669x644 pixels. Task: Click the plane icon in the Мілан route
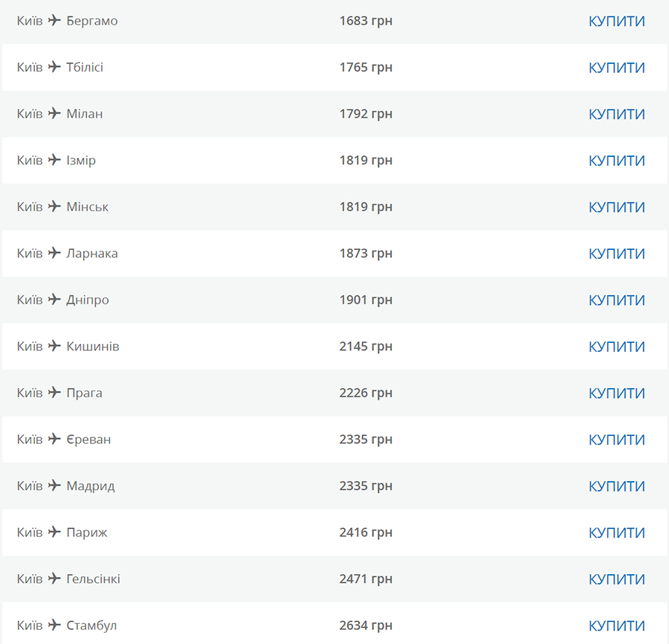[54, 113]
